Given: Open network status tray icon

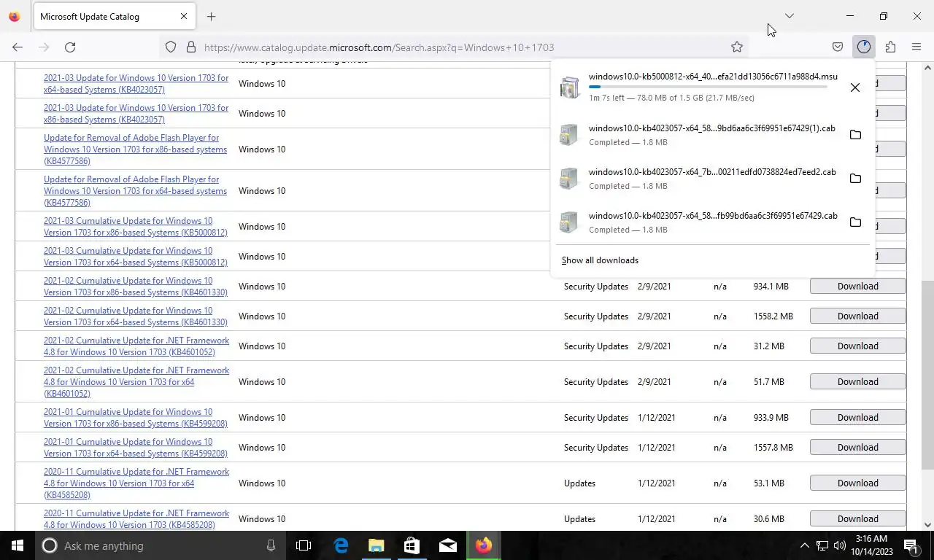Looking at the screenshot, I should pos(822,545).
